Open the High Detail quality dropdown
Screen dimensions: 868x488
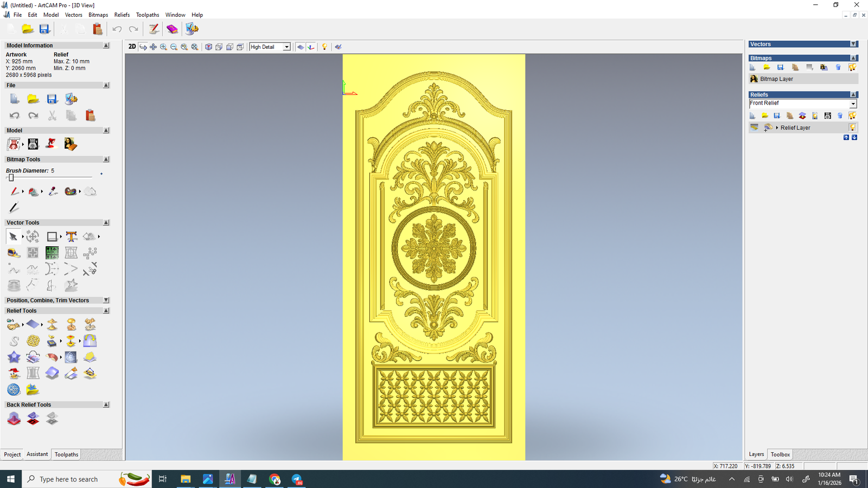(286, 47)
